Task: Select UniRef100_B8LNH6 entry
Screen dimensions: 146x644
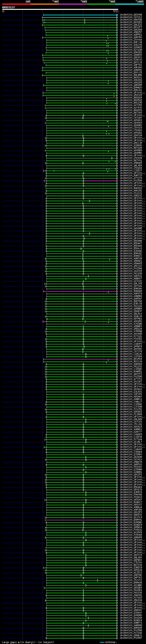Action: coord(131,75)
